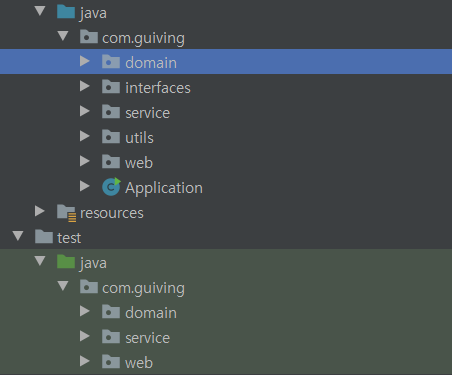Click the green java test folder icon
This screenshot has width=452, height=375.
pos(66,262)
